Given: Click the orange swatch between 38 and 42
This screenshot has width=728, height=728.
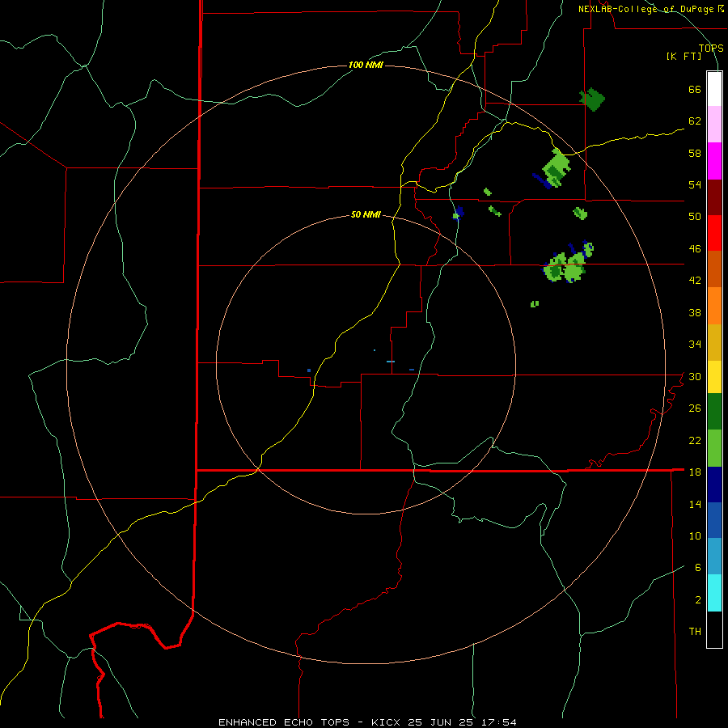Looking at the screenshot, I should (714, 306).
